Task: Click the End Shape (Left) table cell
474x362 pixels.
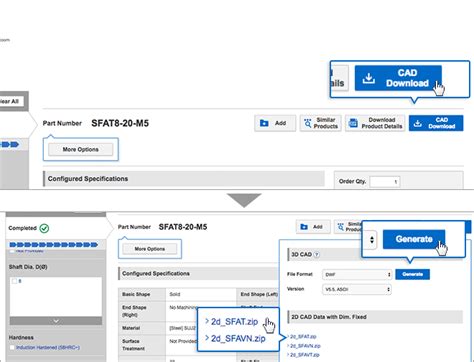Action: pos(259,294)
